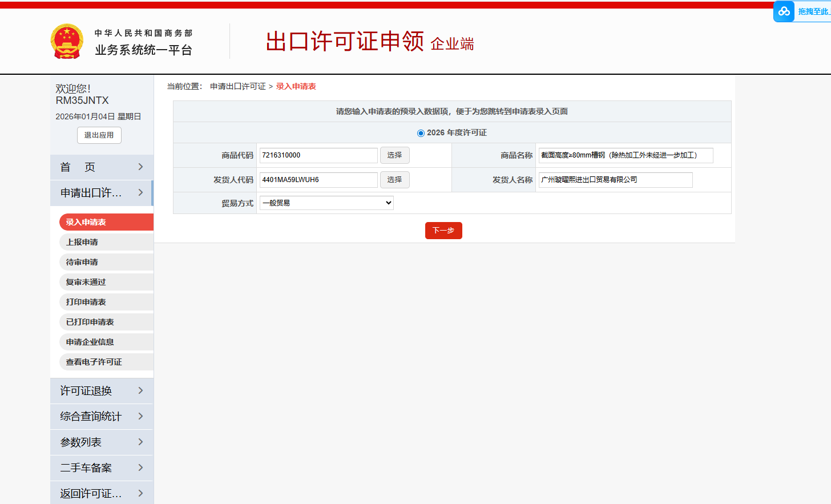Image resolution: width=831 pixels, height=504 pixels.
Task: Click 选择 next to 商品代码
Action: click(x=394, y=155)
